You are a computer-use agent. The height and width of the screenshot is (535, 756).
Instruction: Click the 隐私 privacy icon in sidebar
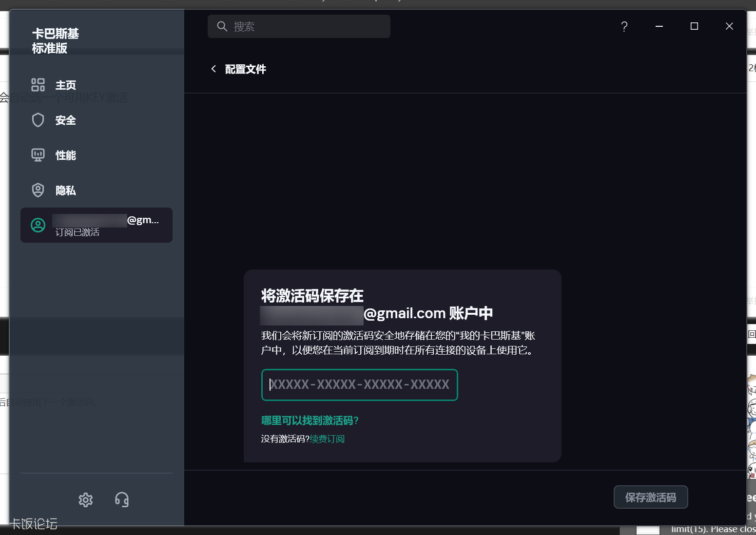tap(38, 190)
